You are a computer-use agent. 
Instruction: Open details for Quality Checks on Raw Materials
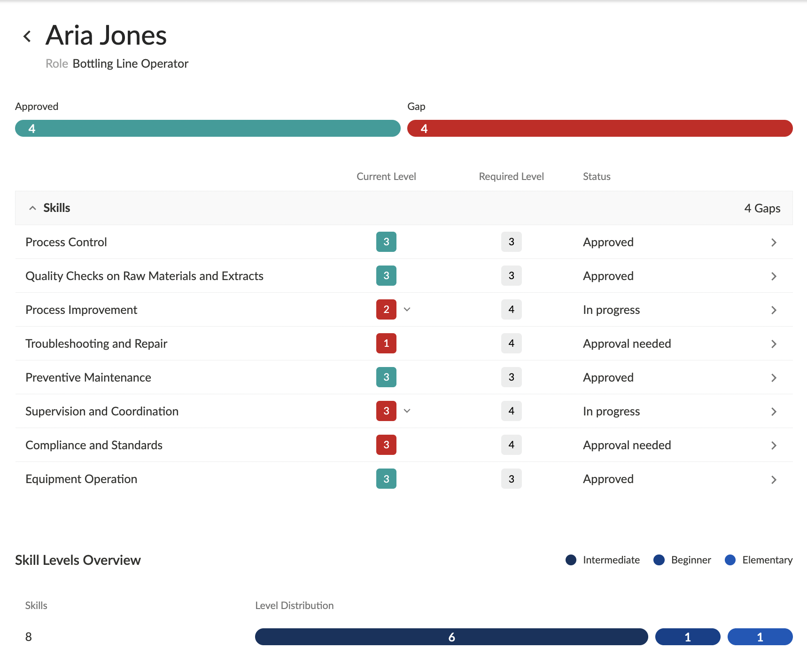[x=774, y=276]
